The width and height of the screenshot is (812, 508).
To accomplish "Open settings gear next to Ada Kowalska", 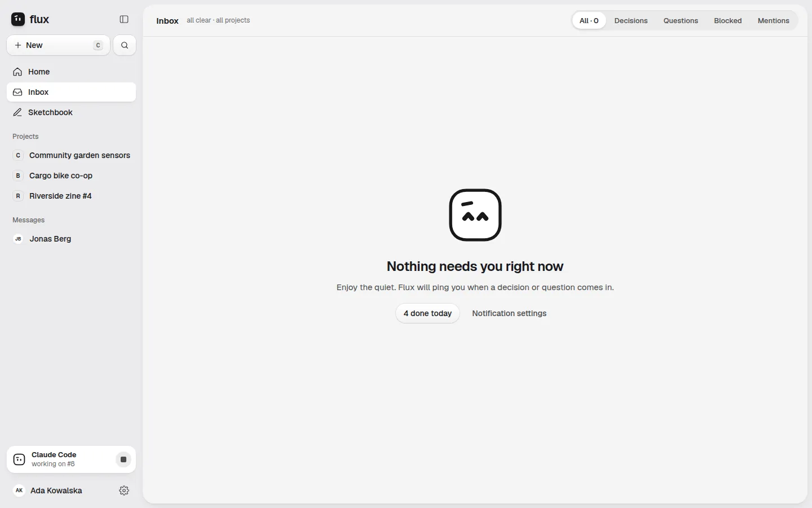I will click(124, 491).
